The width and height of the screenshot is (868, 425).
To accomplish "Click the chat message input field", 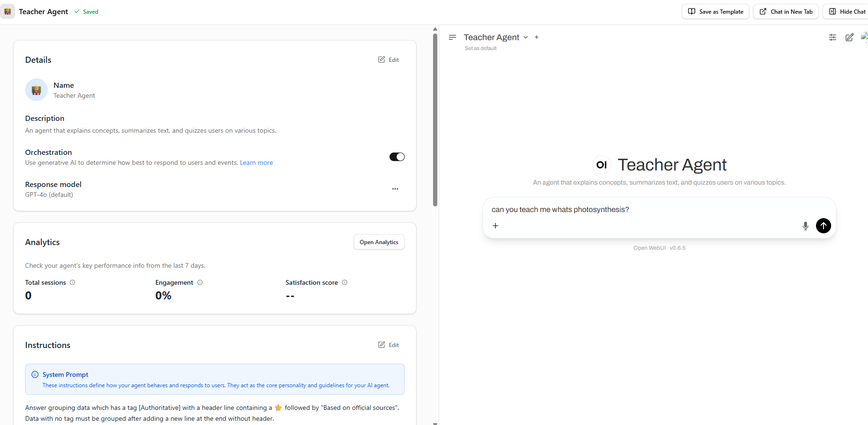I will click(x=659, y=210).
